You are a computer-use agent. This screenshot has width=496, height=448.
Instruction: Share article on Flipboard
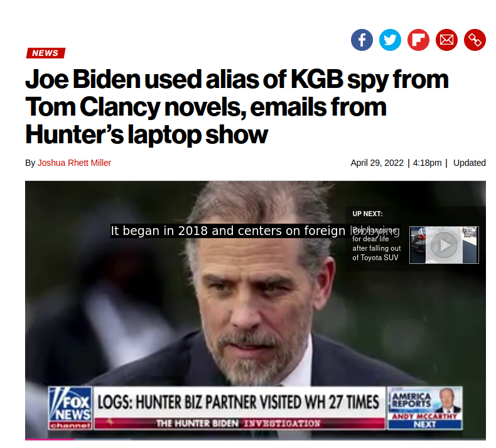(418, 40)
